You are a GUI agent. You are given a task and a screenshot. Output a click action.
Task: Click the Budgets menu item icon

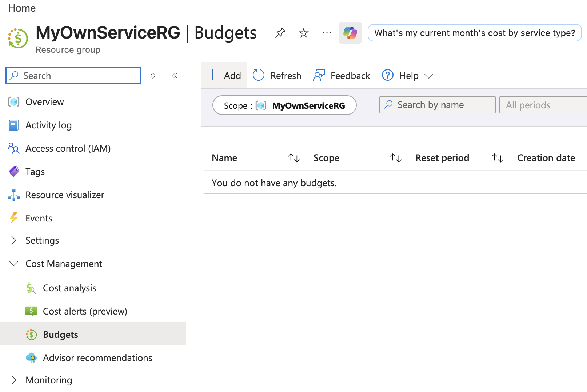(31, 335)
